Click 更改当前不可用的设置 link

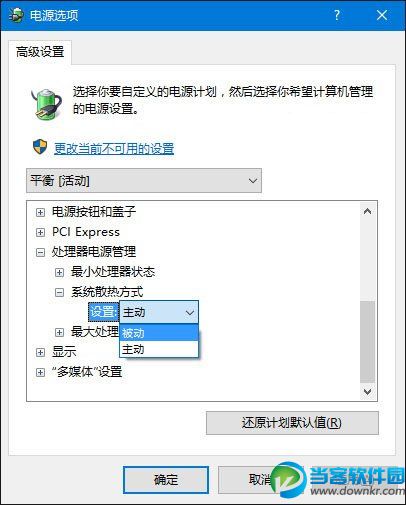[x=114, y=148]
